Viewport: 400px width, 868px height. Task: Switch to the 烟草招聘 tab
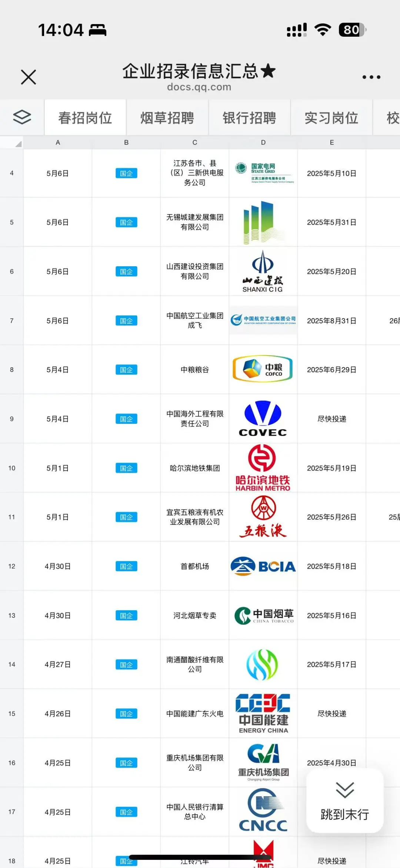pyautogui.click(x=167, y=118)
